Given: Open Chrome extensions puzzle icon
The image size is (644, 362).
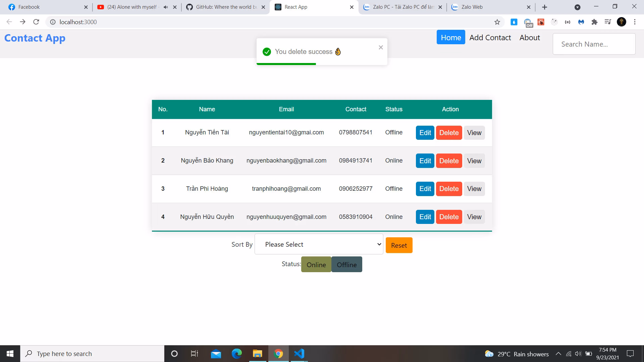Looking at the screenshot, I should coord(594,22).
